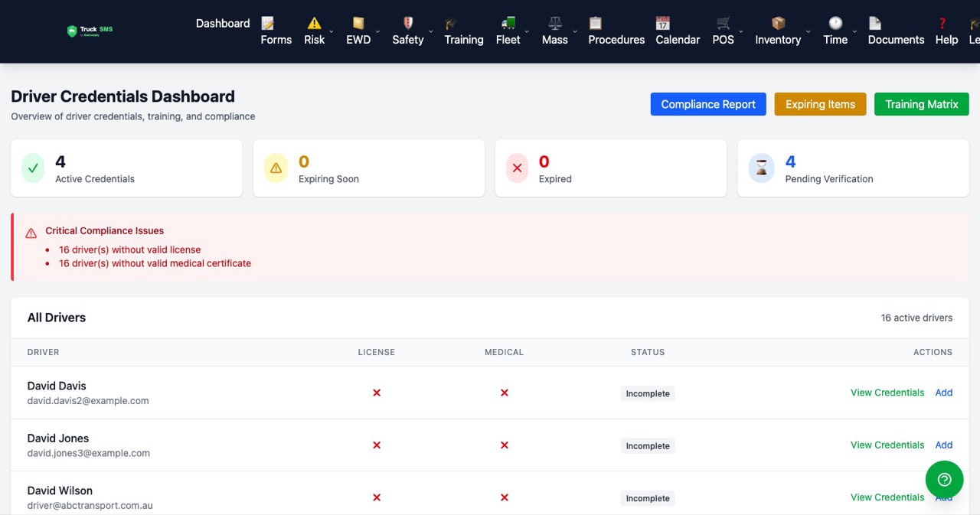The image size is (980, 515).
Task: Select the David Davis driver name
Action: pyautogui.click(x=57, y=386)
